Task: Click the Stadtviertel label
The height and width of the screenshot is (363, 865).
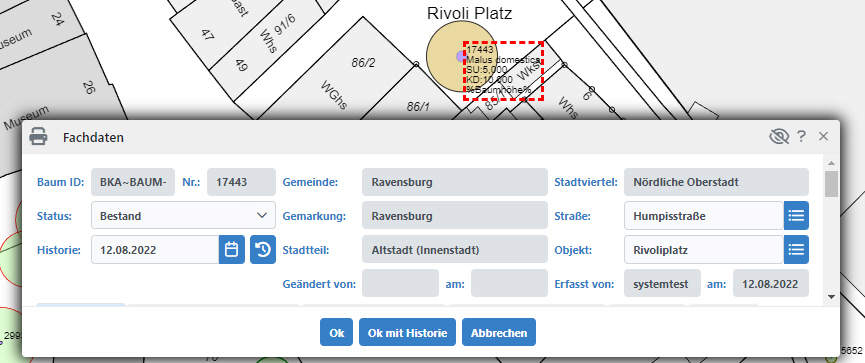Action: click(585, 182)
